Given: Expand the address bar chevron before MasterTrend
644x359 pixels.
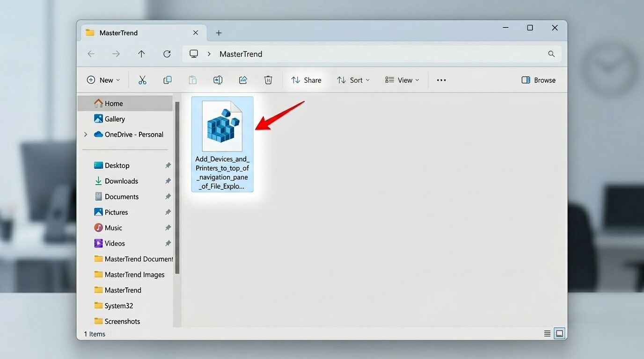Looking at the screenshot, I should point(209,54).
